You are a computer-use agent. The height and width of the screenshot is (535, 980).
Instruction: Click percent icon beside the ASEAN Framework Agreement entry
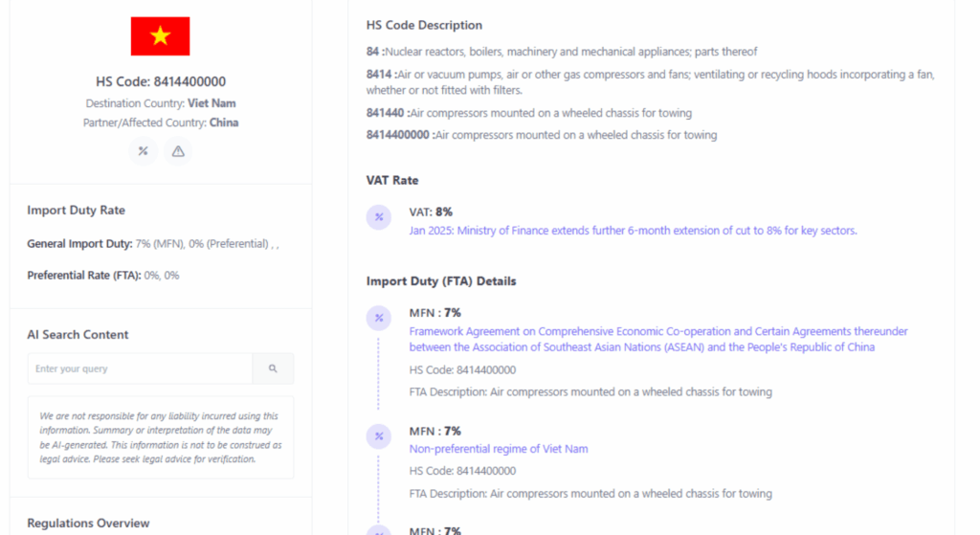pyautogui.click(x=379, y=318)
